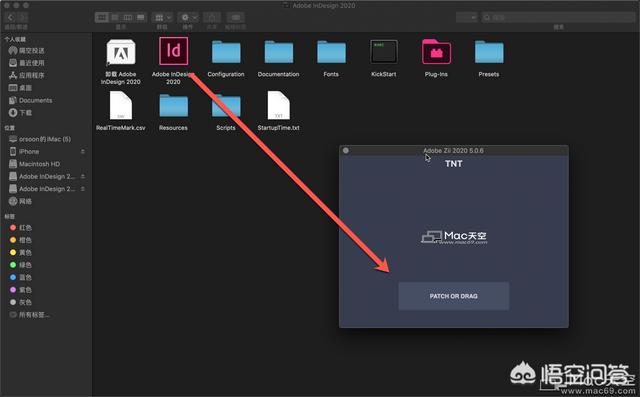The image size is (640, 397).
Task: Filter by gray tag (灰色)
Action: pyautogui.click(x=21, y=302)
